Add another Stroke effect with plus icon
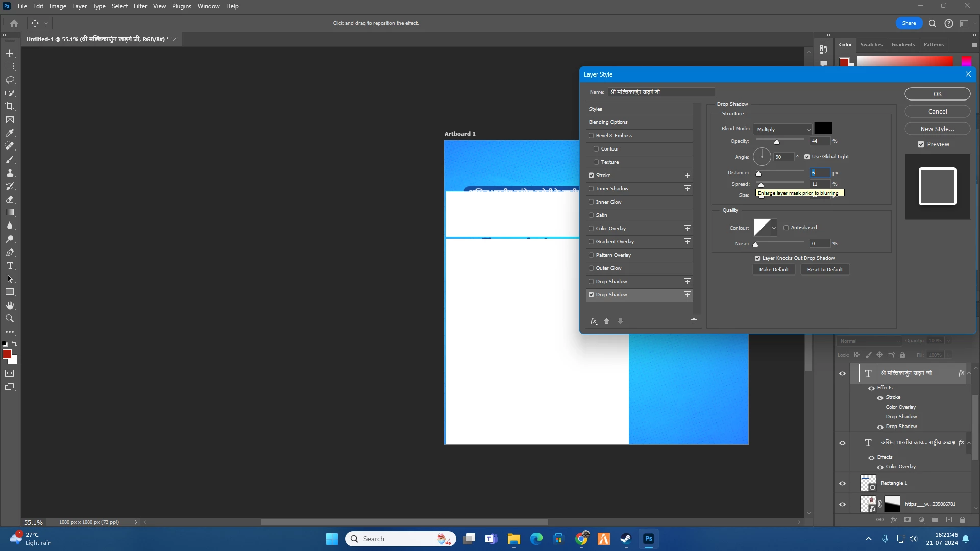The width and height of the screenshot is (980, 551). 688,176
